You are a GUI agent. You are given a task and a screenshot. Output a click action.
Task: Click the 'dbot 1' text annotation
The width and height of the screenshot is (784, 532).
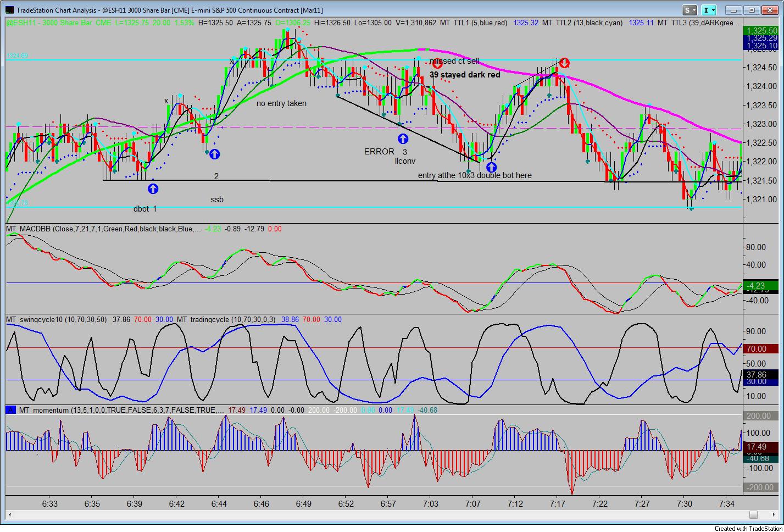click(145, 209)
